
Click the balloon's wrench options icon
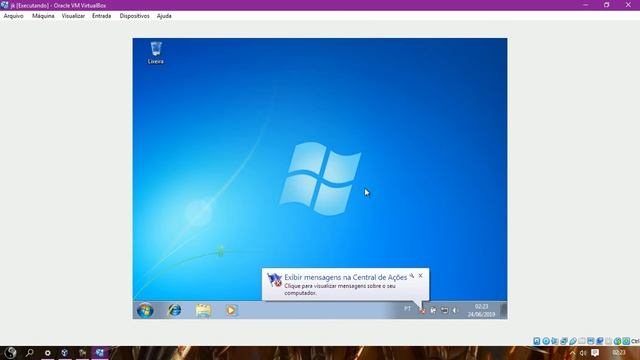pyautogui.click(x=412, y=276)
